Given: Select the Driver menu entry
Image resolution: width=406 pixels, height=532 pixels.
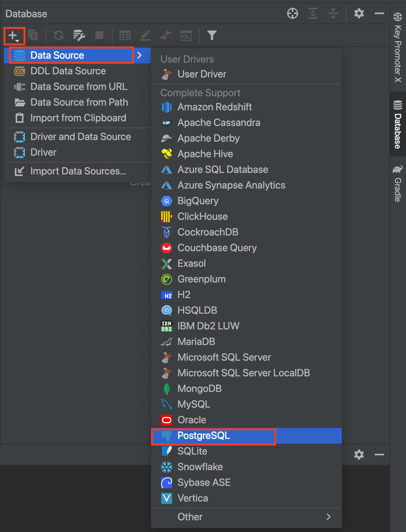Looking at the screenshot, I should [x=77, y=152].
